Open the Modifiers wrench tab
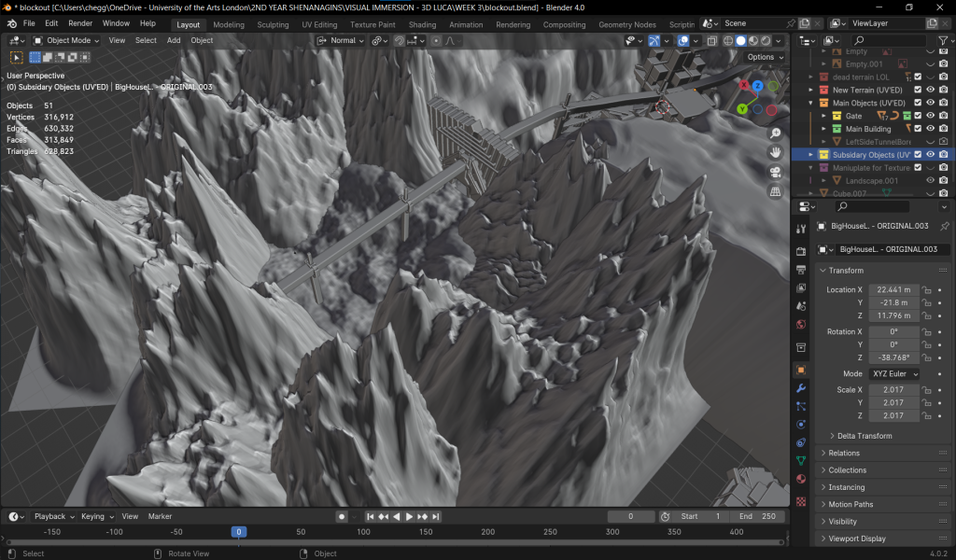 [801, 388]
